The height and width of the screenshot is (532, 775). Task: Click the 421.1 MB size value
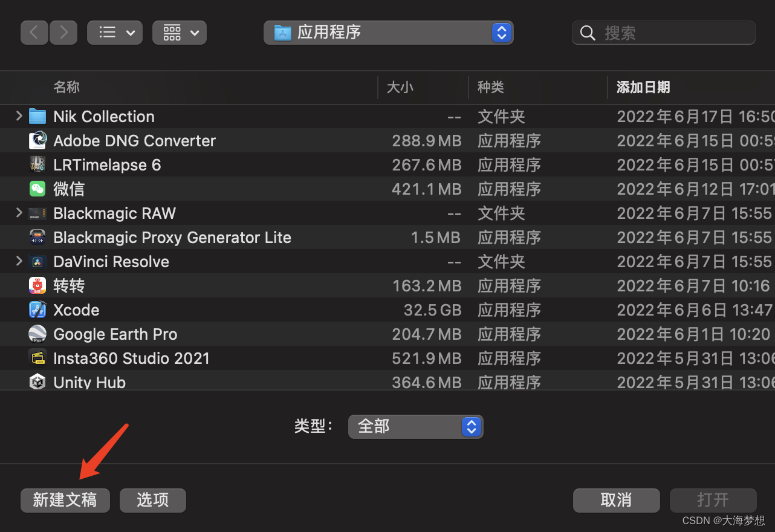(427, 189)
